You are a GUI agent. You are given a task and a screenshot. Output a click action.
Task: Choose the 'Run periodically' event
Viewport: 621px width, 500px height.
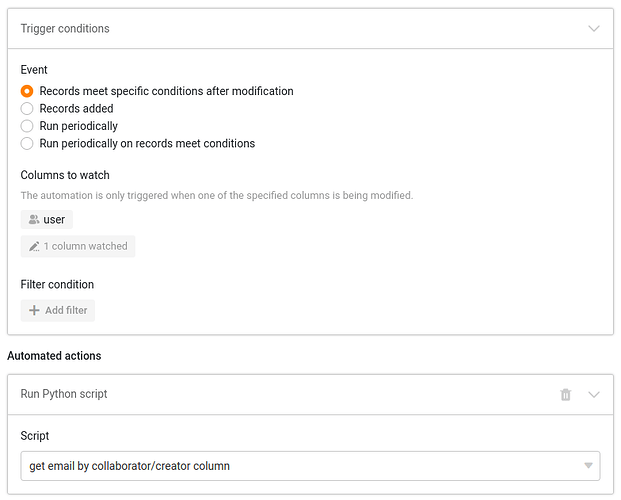pos(27,126)
